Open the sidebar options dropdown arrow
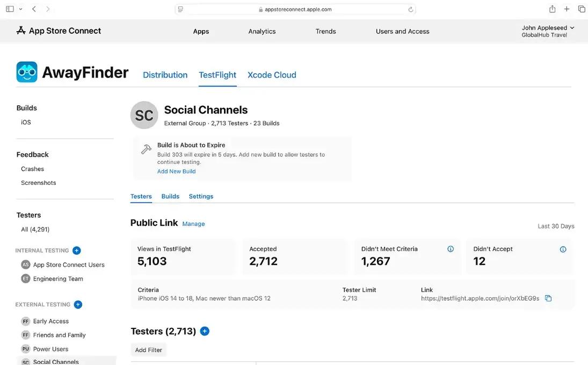The width and height of the screenshot is (588, 365). tap(20, 9)
